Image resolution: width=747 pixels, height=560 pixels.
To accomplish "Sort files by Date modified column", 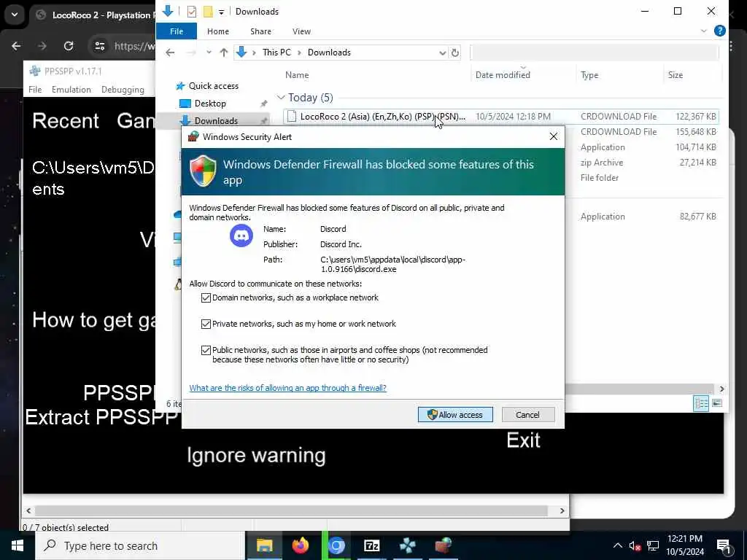I will pos(503,75).
